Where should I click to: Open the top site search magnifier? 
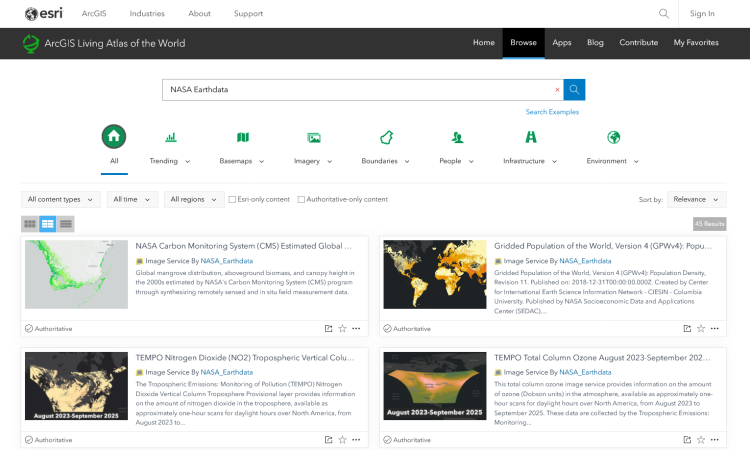click(663, 13)
